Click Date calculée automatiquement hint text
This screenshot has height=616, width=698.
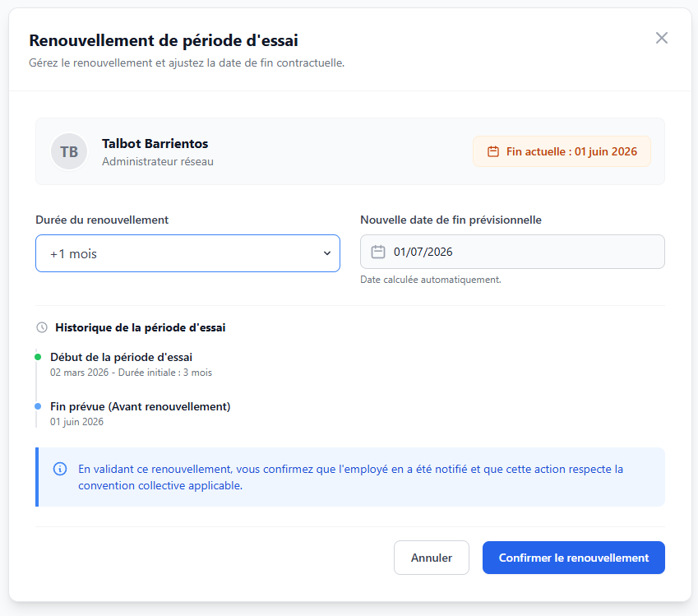pos(431,280)
